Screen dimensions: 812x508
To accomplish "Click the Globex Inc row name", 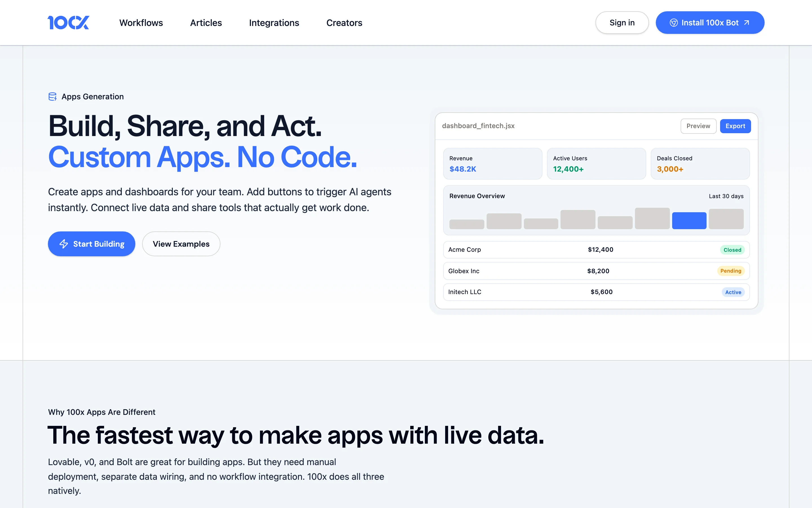I will pyautogui.click(x=464, y=271).
